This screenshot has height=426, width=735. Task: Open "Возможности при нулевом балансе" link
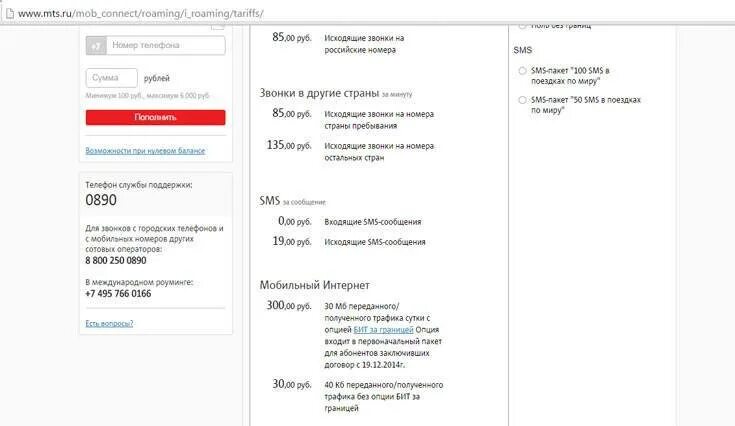[145, 151]
